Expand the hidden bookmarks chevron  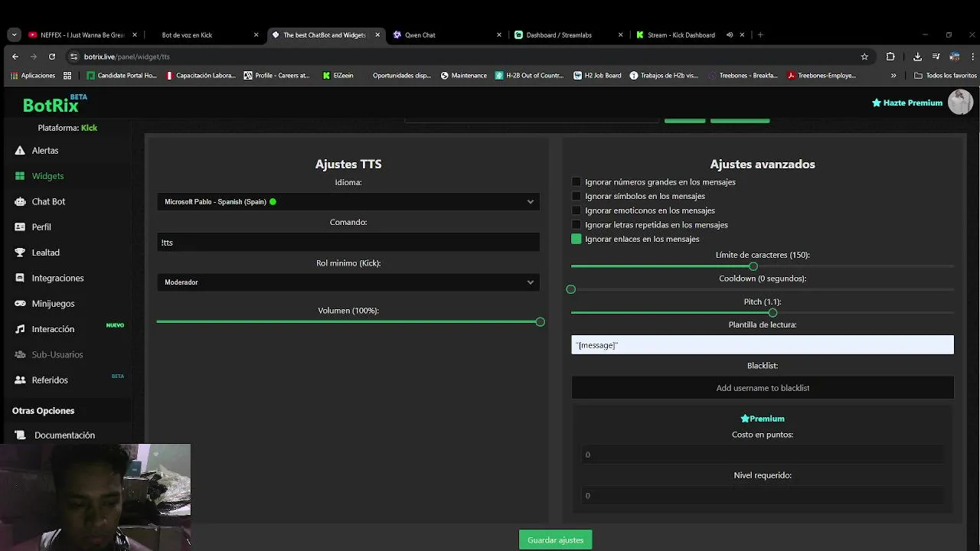(893, 76)
